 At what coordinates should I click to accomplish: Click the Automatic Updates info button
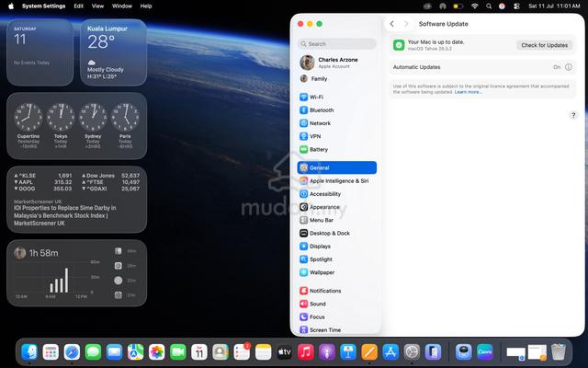[569, 67]
